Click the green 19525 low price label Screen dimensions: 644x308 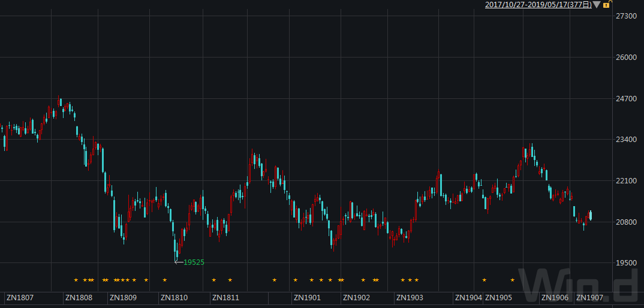click(194, 262)
